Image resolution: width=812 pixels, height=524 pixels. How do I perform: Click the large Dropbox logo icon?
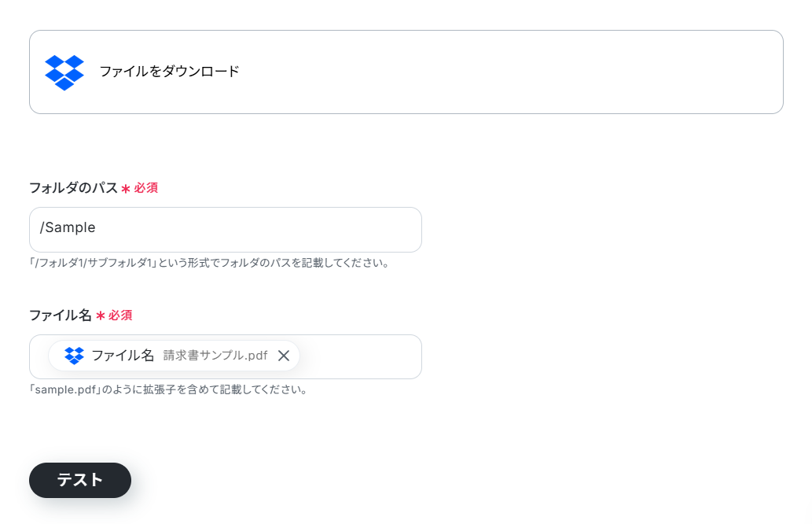[x=64, y=72]
